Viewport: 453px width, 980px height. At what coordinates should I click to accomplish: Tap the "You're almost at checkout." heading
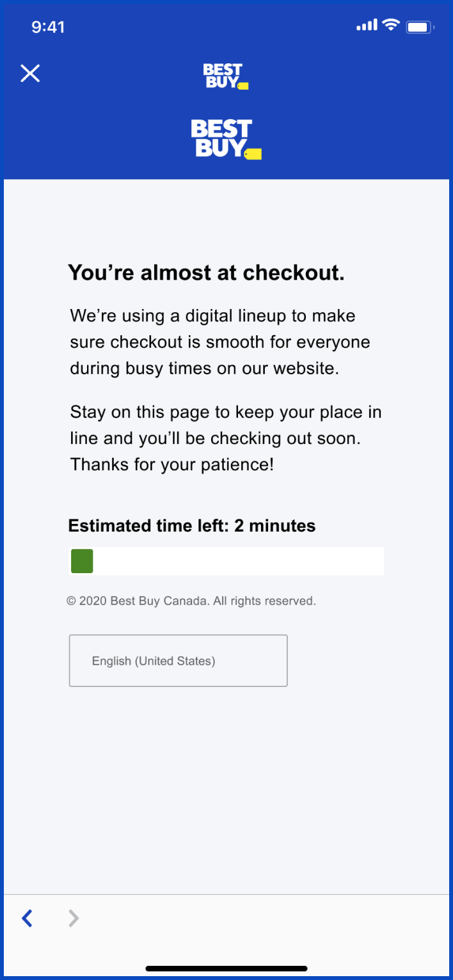click(x=206, y=273)
